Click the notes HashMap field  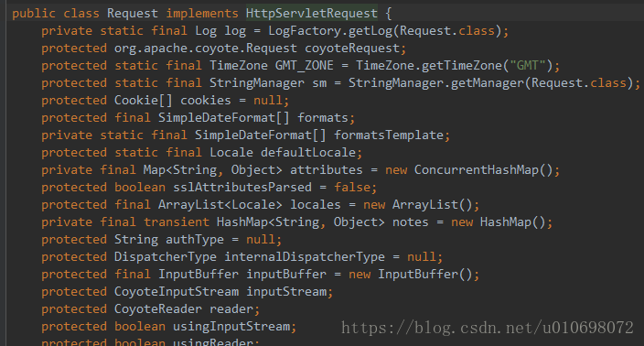411,222
